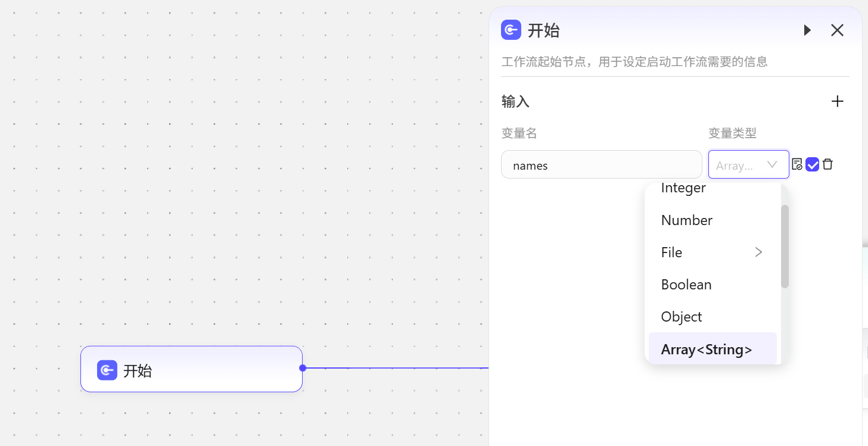868x446 pixels.
Task: Uncheck the required checkbox for names
Action: tap(812, 164)
